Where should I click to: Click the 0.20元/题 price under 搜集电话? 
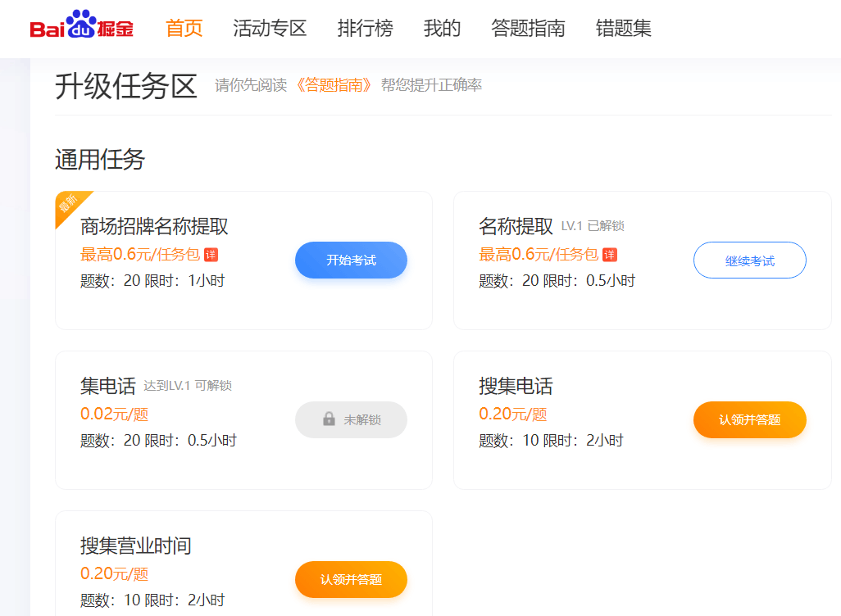pyautogui.click(x=513, y=414)
